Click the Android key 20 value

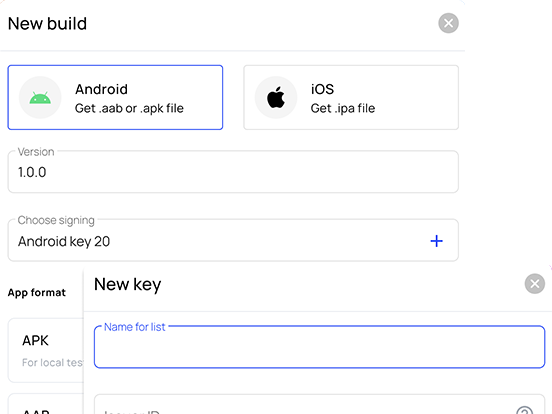pyautogui.click(x=64, y=242)
